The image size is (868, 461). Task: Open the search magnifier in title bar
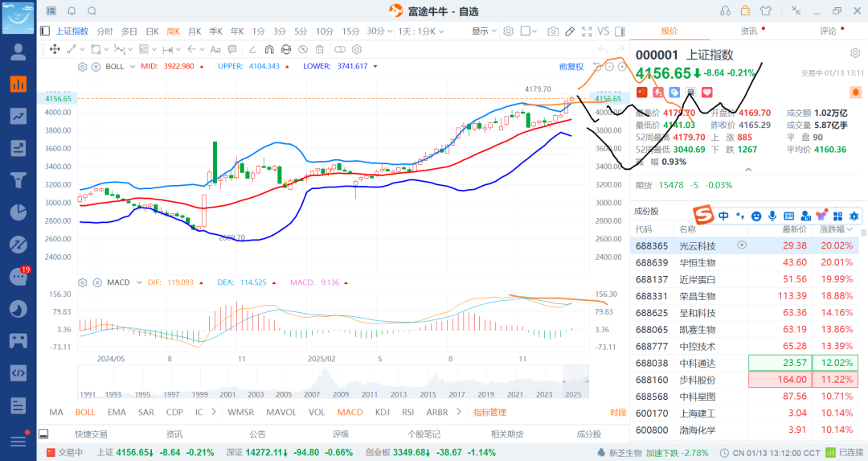coord(92,11)
